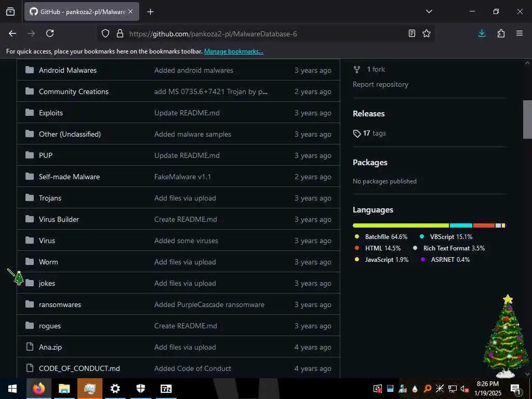Open Firefox hamburger application menu
532x399 pixels.
520,33
